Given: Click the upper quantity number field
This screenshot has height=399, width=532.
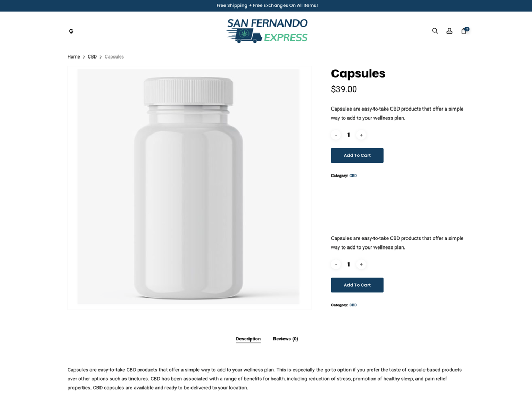Looking at the screenshot, I should [348, 135].
